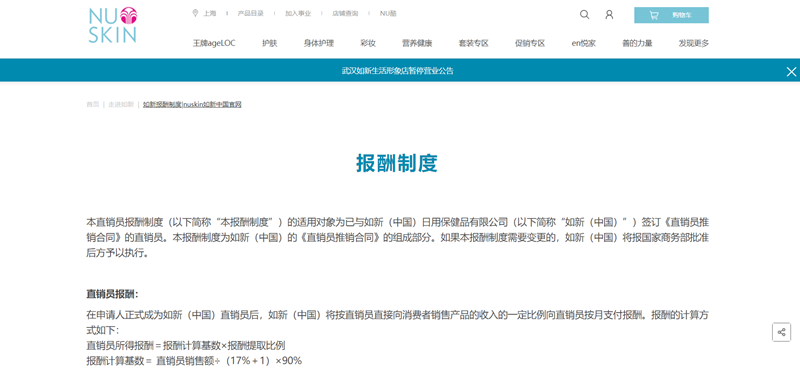Click the Nu Skin logo
800x374 pixels.
point(112,24)
